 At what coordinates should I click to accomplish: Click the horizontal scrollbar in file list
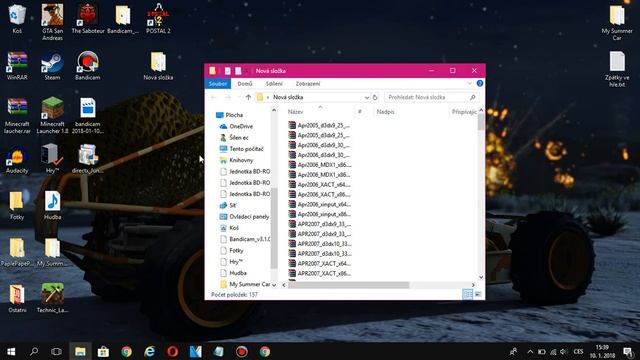coord(349,285)
